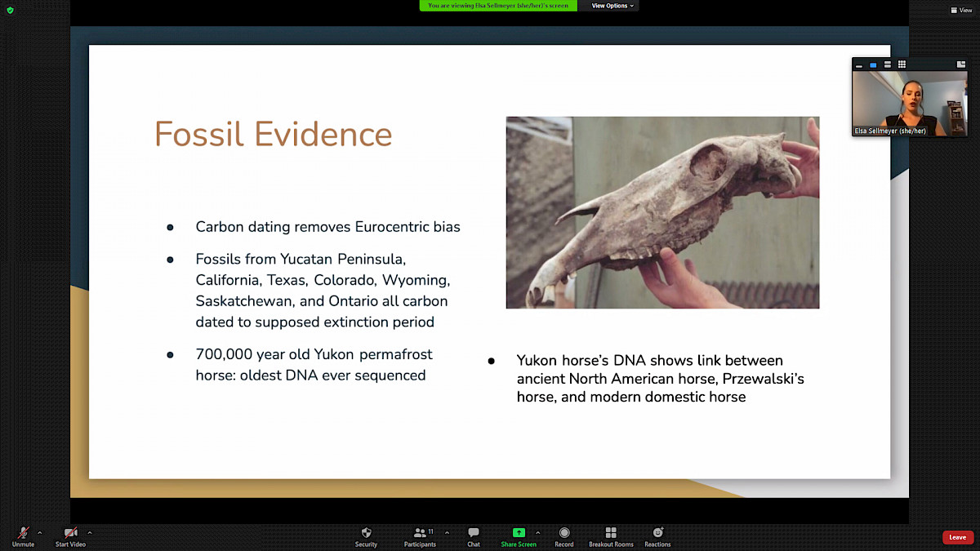Click the green encryption shield icon
Viewport: 980px width, 551px height.
pos(10,10)
